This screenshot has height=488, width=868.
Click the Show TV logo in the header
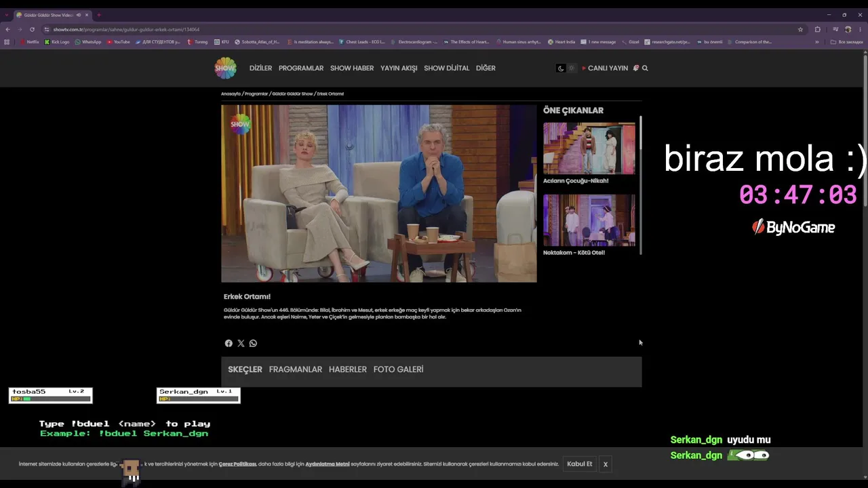point(225,68)
